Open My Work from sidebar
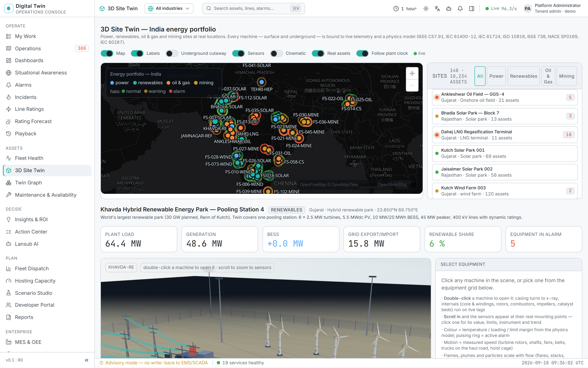This screenshot has width=588, height=368. coord(47,36)
